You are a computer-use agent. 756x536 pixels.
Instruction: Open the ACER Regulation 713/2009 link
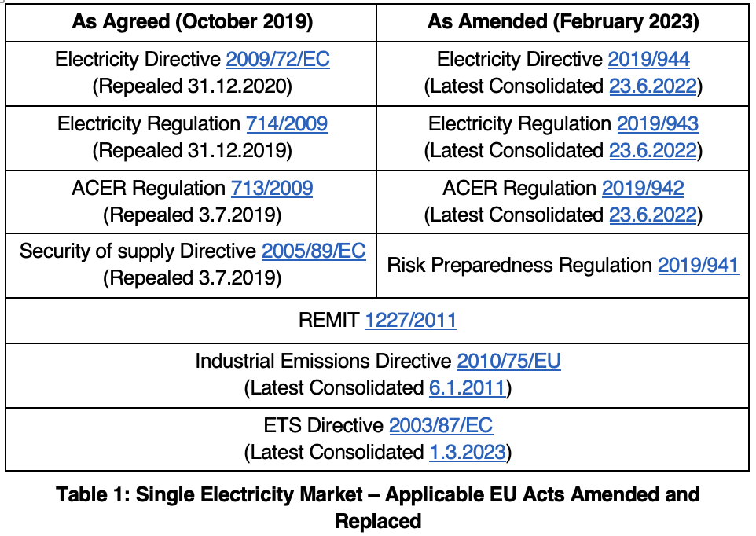pyautogui.click(x=272, y=189)
